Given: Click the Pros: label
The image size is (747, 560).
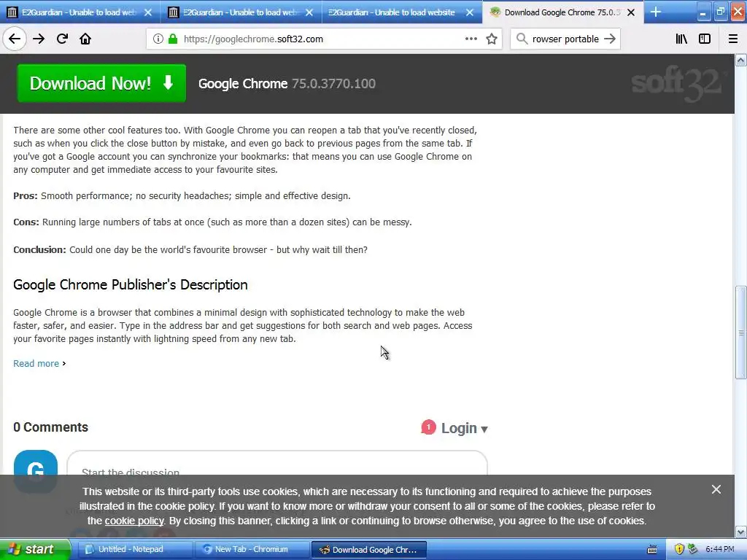Looking at the screenshot, I should 26,195.
